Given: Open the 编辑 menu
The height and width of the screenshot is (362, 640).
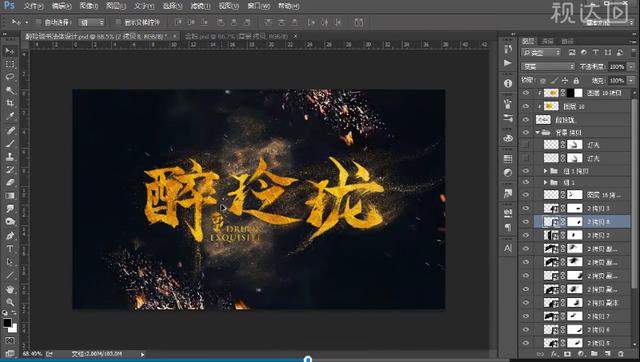Looking at the screenshot, I should pyautogui.click(x=62, y=6).
